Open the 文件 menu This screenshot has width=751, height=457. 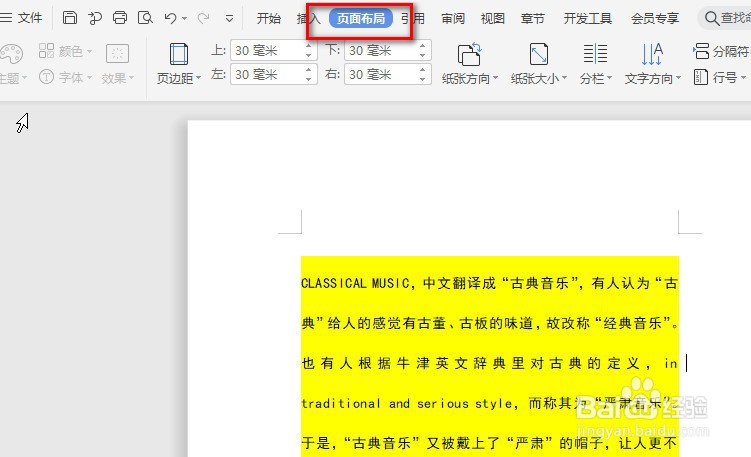pyautogui.click(x=30, y=18)
